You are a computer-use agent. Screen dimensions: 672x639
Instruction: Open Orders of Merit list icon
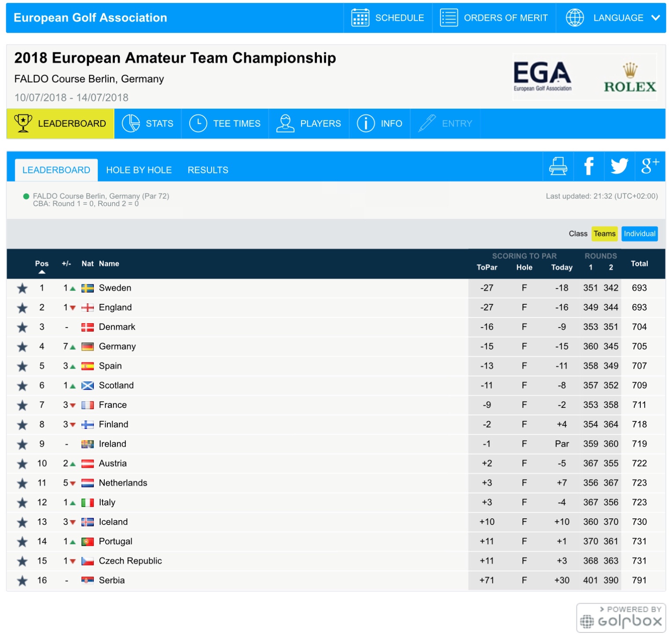(x=449, y=18)
